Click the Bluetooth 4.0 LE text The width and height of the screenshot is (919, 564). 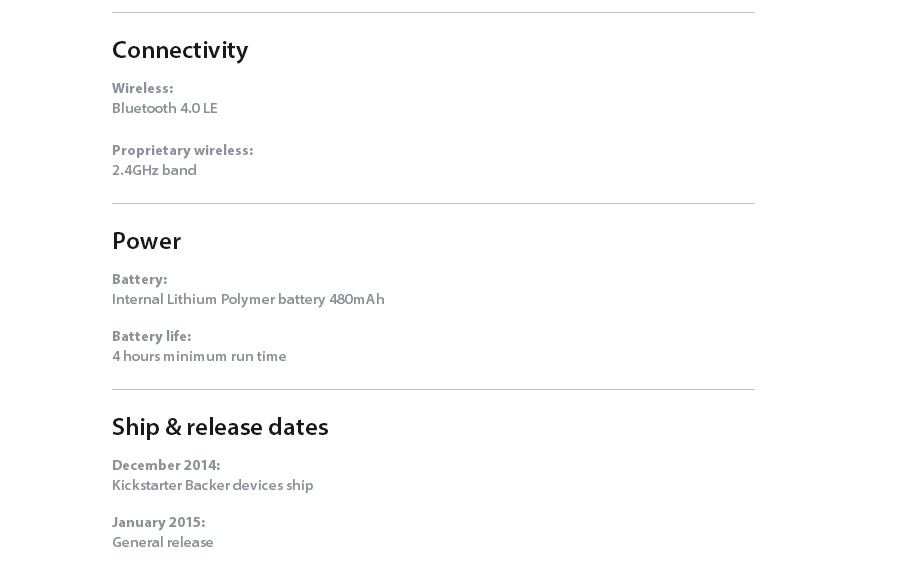(165, 108)
